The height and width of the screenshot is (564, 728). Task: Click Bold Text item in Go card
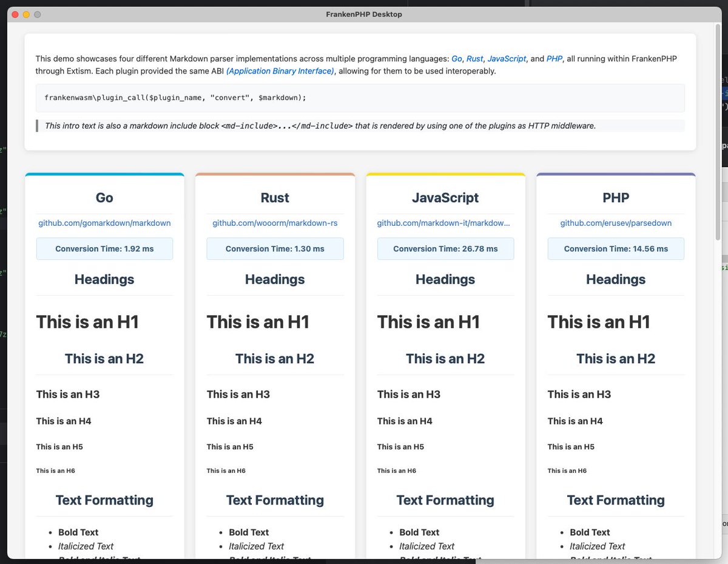tap(78, 532)
